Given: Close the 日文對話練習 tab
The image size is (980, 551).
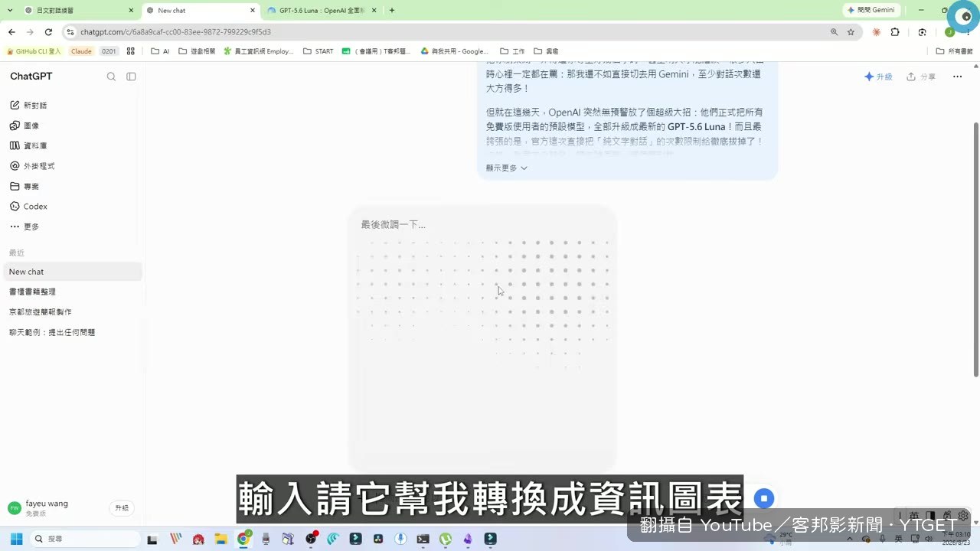Looking at the screenshot, I should pos(131,11).
